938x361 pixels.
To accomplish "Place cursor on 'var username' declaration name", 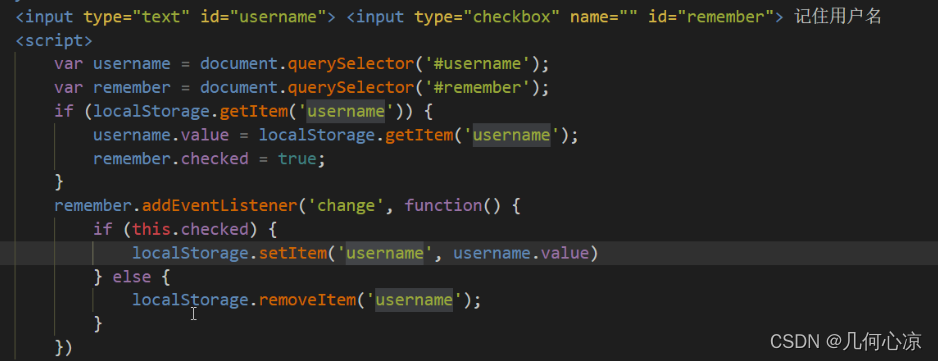I will tap(132, 64).
